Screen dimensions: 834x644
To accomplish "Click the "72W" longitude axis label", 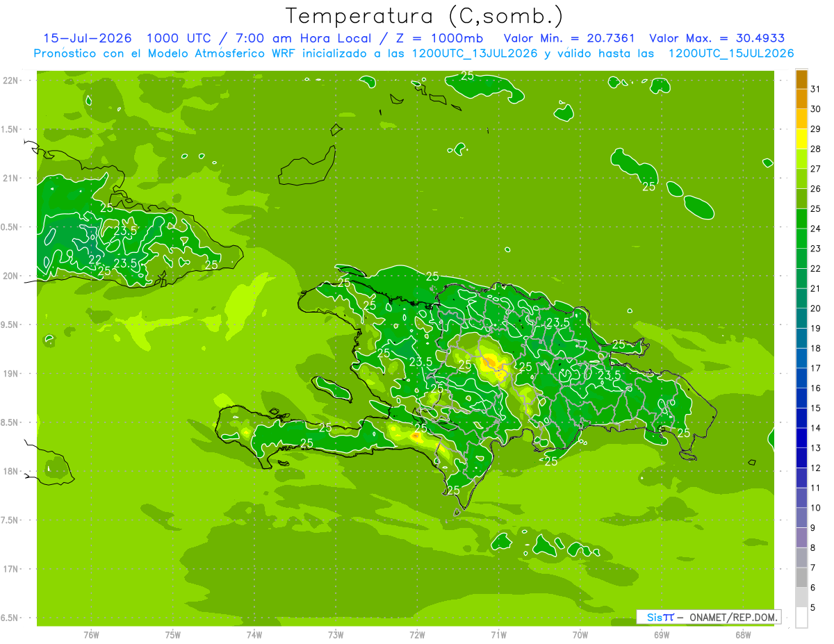I will [x=417, y=634].
